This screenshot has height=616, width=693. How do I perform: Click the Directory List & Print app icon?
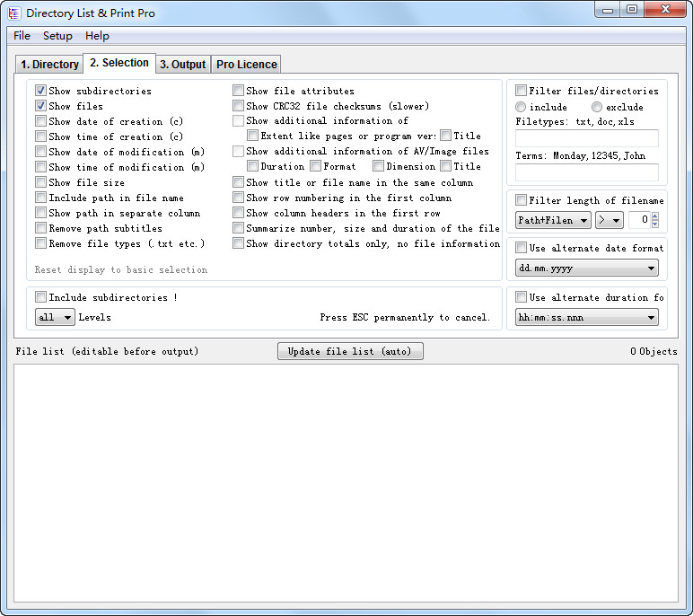pyautogui.click(x=14, y=13)
